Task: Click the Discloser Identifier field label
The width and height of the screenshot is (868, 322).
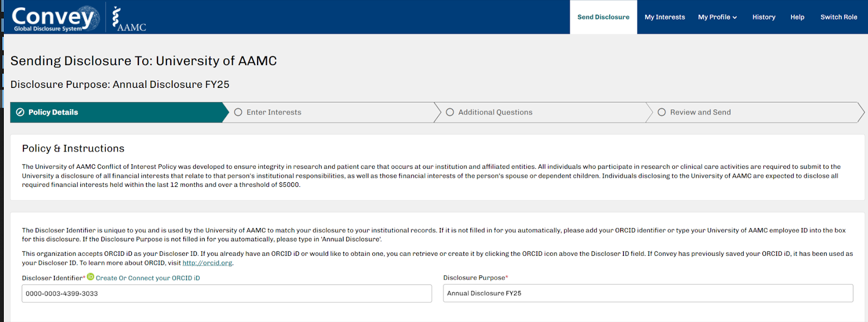Action: click(53, 278)
